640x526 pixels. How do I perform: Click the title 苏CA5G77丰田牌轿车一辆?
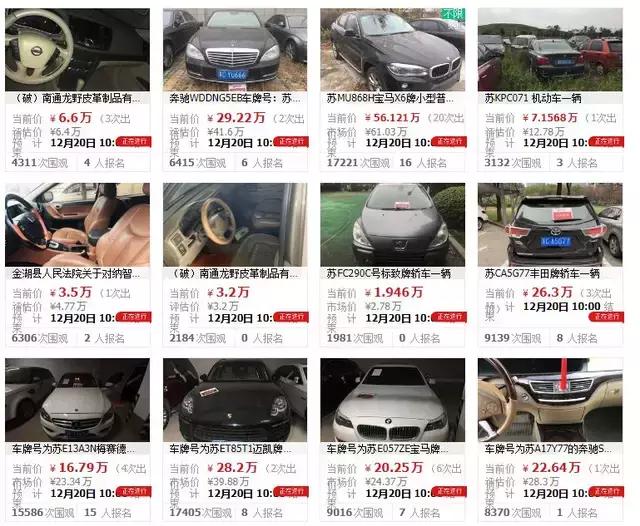542,274
